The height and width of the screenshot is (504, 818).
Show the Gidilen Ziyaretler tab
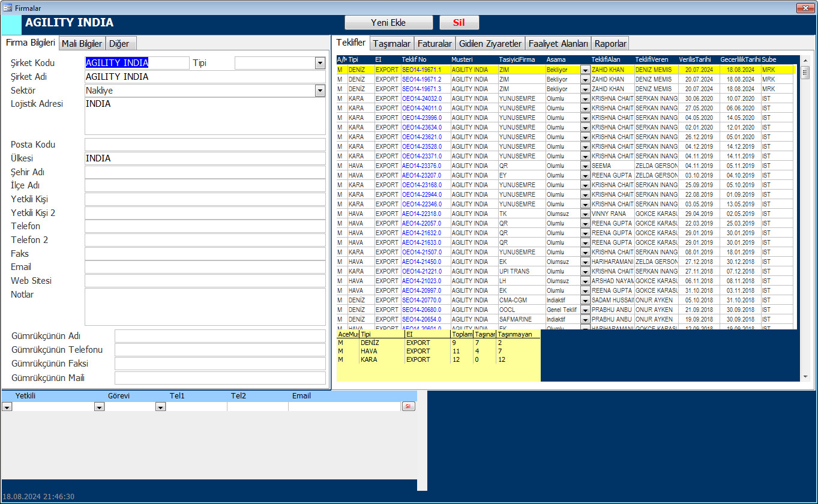click(x=490, y=44)
